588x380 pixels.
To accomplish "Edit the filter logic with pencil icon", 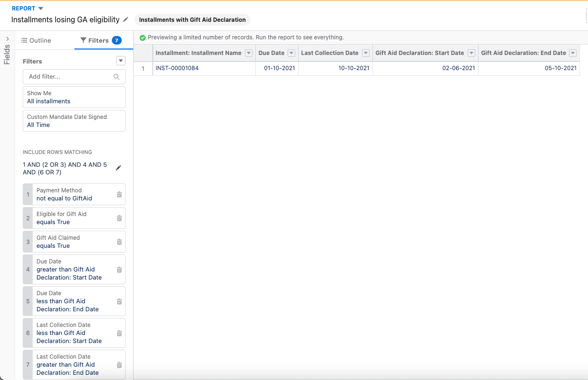I will point(118,168).
